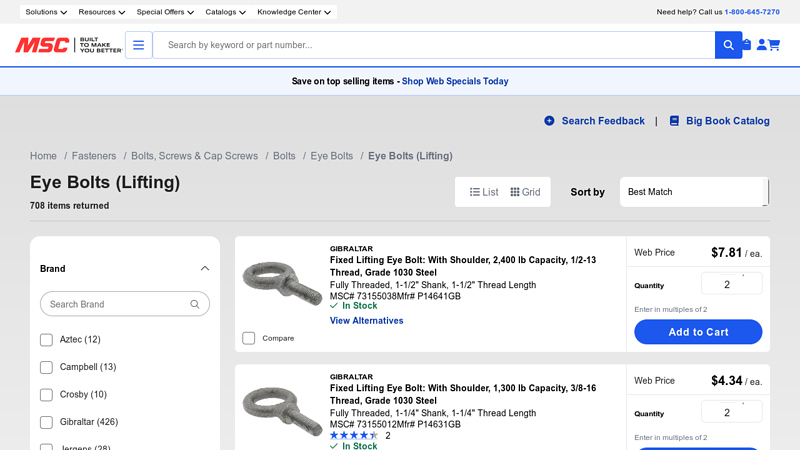The height and width of the screenshot is (450, 800).
Task: Switch to List view
Action: (484, 192)
